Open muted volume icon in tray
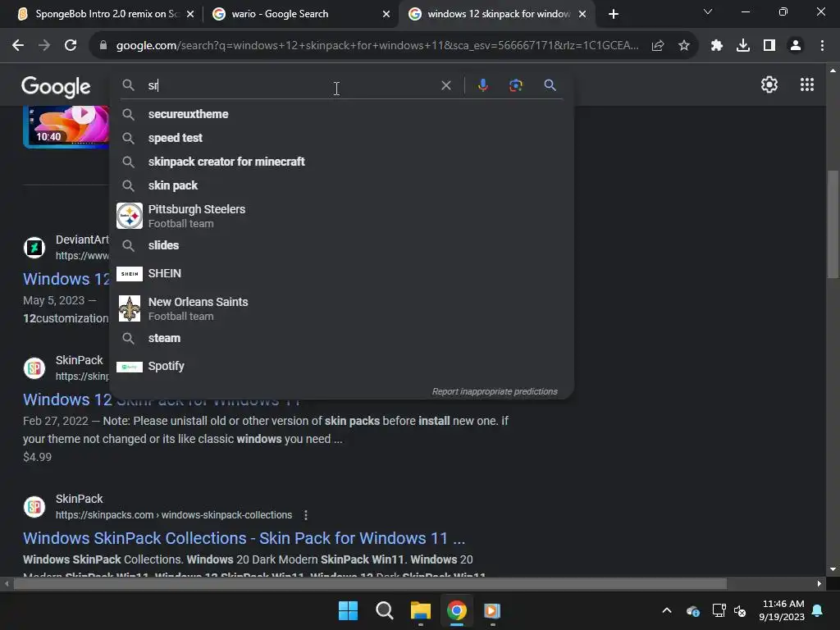 [x=741, y=610]
